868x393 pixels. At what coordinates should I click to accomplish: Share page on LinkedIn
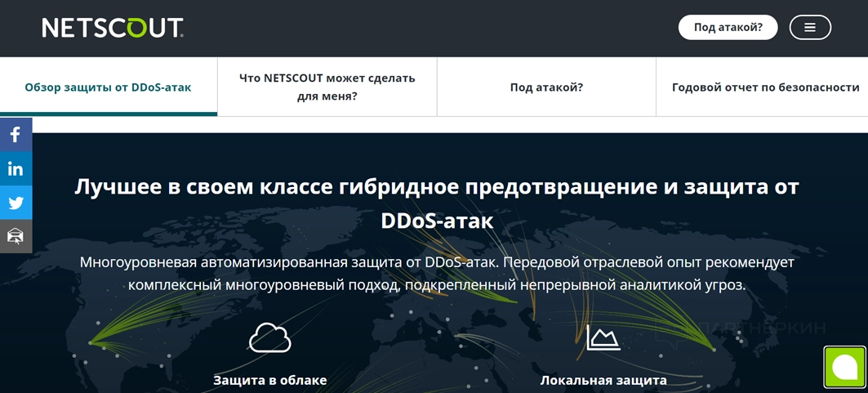click(x=16, y=169)
